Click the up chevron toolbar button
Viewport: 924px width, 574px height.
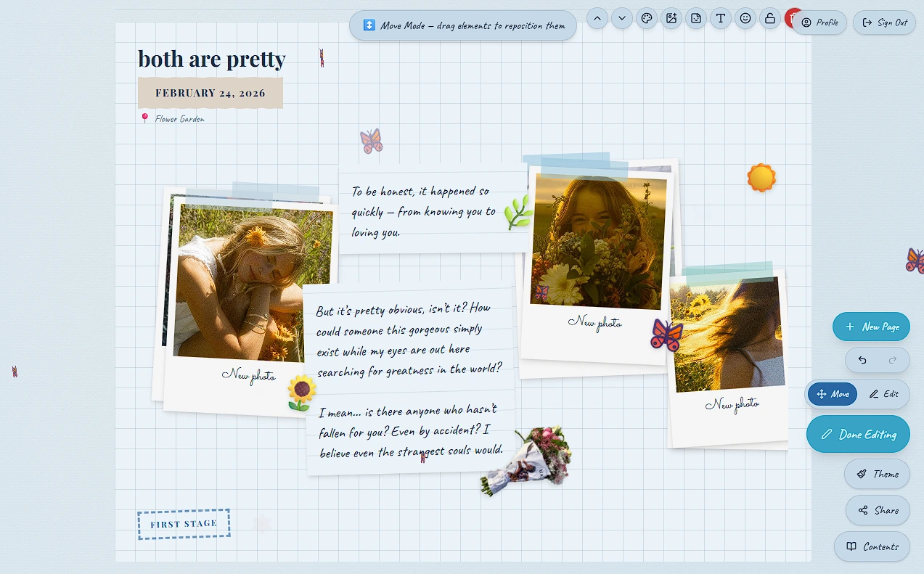click(x=597, y=18)
